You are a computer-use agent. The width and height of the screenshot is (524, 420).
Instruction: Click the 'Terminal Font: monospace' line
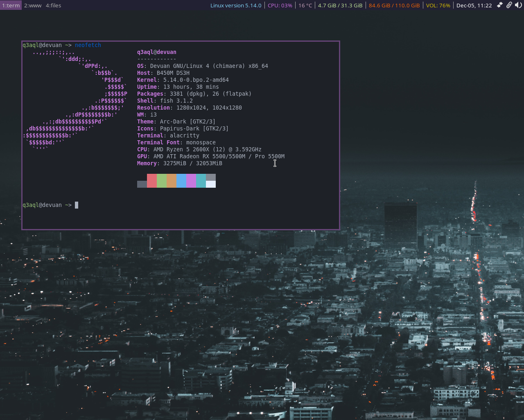tap(176, 142)
